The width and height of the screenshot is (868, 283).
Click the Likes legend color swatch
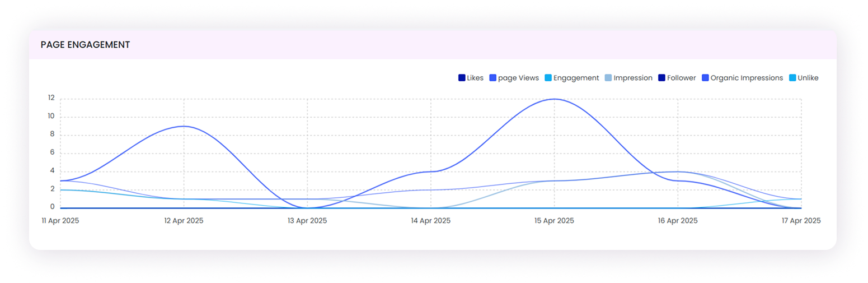click(x=462, y=78)
